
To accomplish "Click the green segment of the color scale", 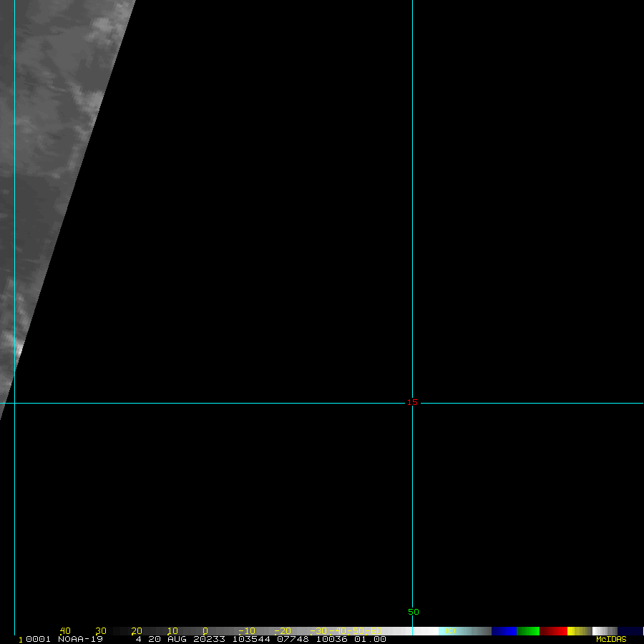I will 528,631.
